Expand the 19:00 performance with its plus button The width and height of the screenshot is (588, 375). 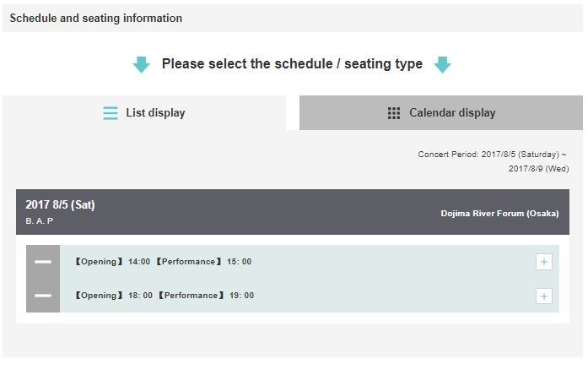click(x=544, y=296)
